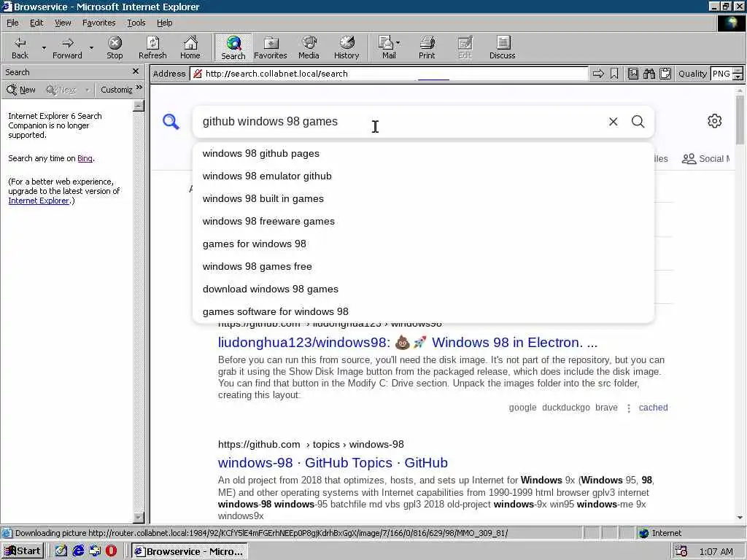Select suggestion 'games software for windows 98'

423,311
